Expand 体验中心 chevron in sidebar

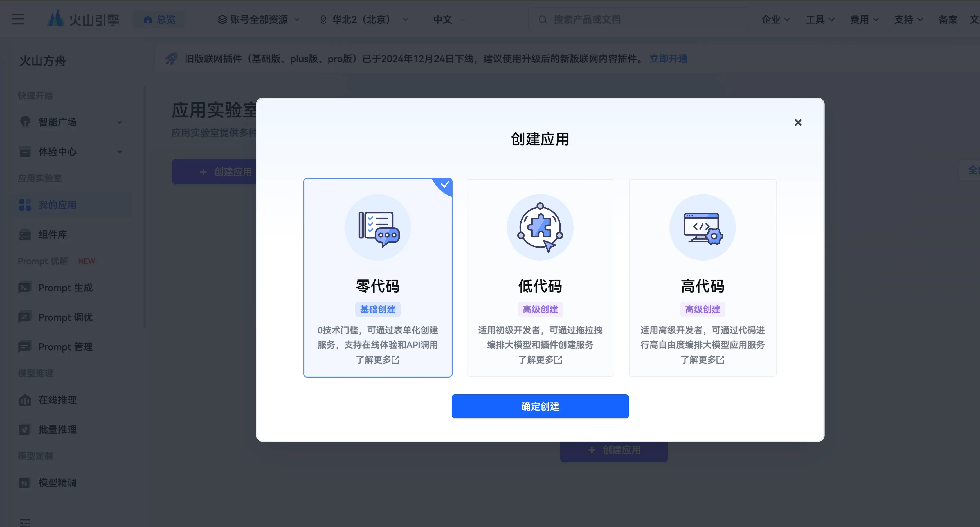(x=120, y=152)
